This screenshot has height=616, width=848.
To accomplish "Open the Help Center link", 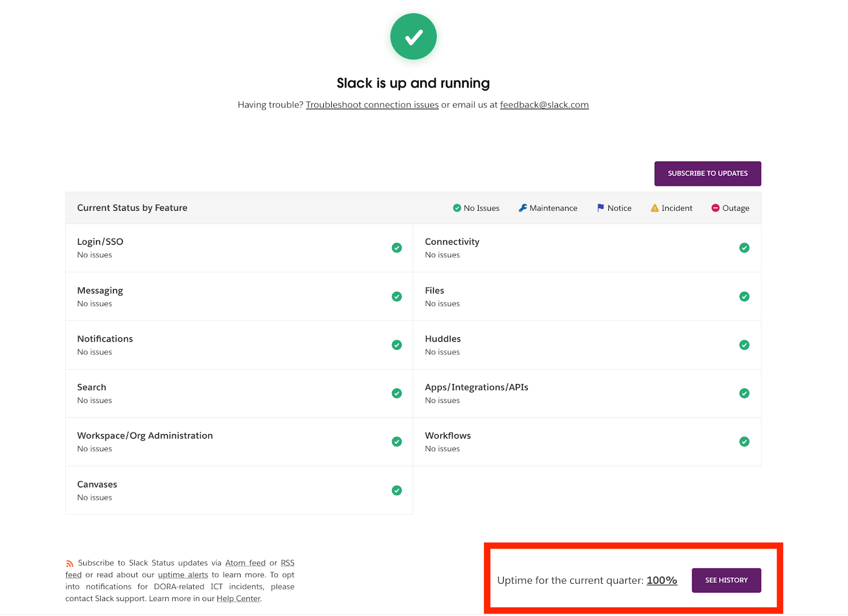I will (238, 599).
